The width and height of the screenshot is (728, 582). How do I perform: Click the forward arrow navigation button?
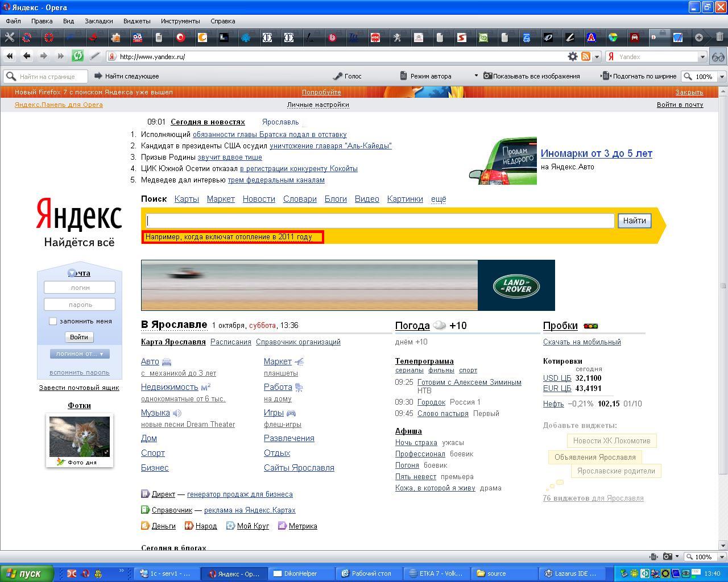[43, 56]
